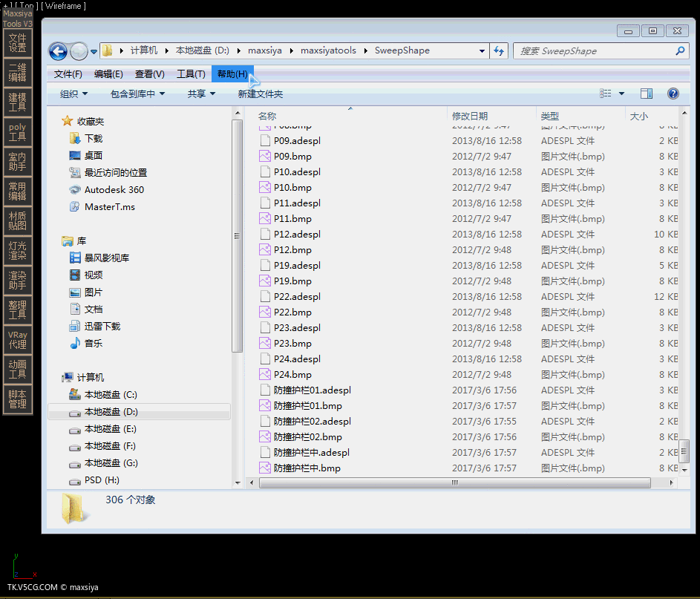Expand the recent pages dropdown arrow
Image resolution: width=700 pixels, height=599 pixels.
click(94, 52)
